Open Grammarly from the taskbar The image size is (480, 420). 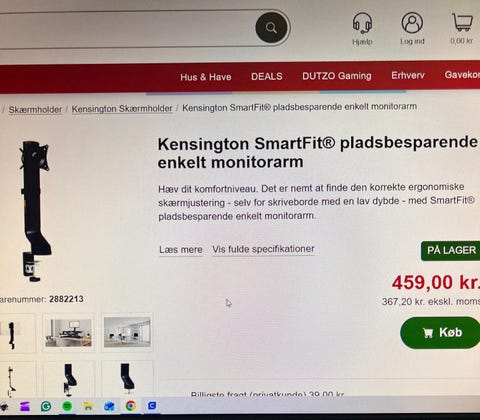[46, 406]
